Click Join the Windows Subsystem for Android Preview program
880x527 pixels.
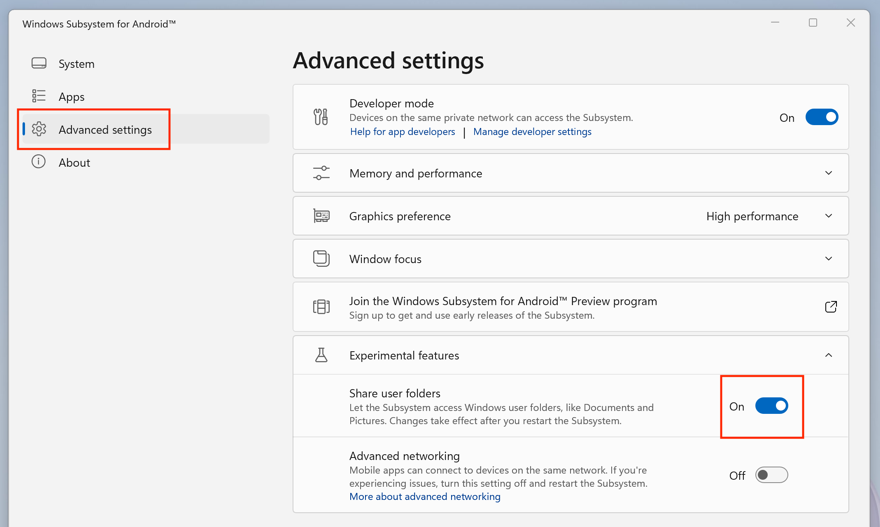pos(503,301)
